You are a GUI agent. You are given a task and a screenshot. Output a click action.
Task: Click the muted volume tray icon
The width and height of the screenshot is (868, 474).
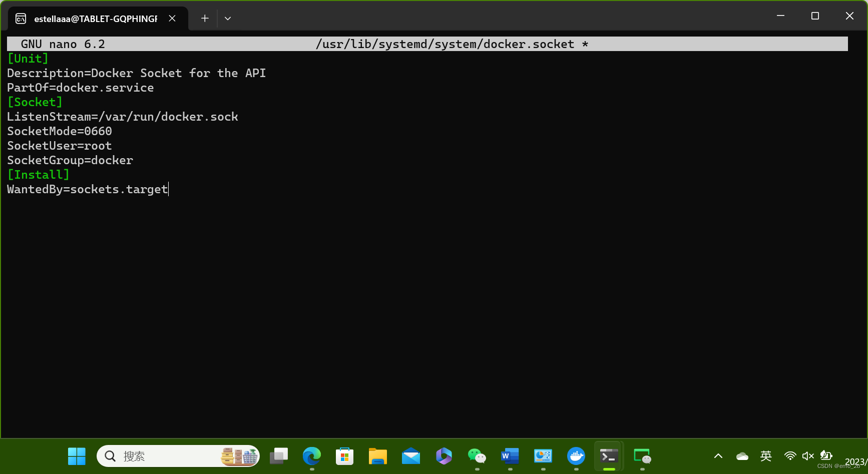[x=808, y=456]
